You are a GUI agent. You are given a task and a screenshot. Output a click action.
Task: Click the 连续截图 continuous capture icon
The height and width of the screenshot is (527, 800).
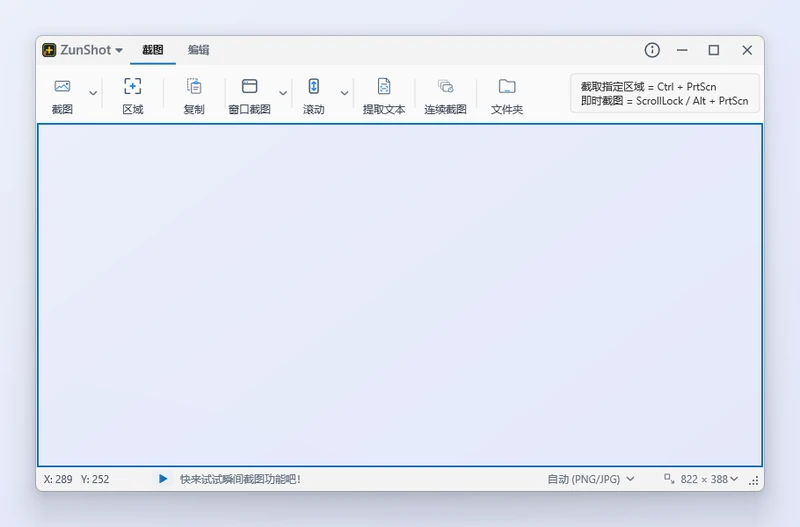445,86
